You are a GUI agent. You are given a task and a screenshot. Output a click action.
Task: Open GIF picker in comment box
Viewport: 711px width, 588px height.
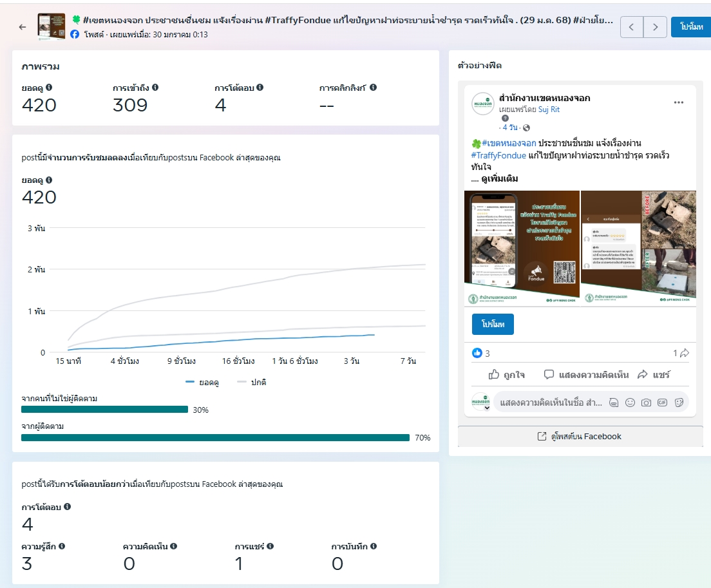point(663,403)
